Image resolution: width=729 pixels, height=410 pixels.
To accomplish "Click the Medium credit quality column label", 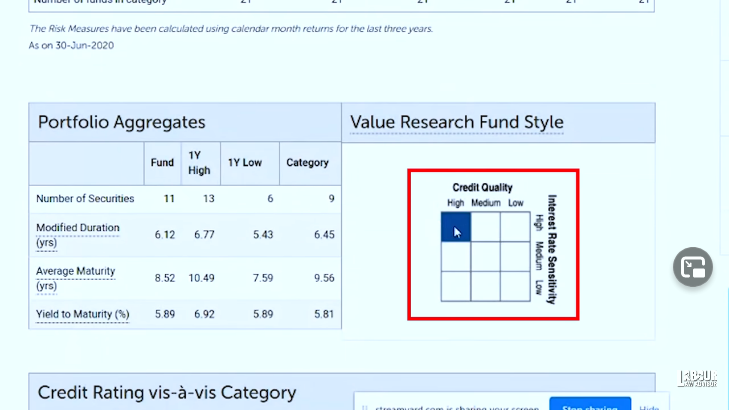I will [486, 203].
